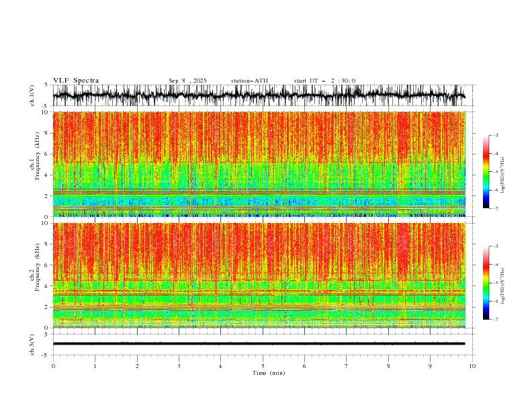Viewport: 532px width, 411px height.
Task: Click the ch.2 spectrogram panel
Action: 259,275
